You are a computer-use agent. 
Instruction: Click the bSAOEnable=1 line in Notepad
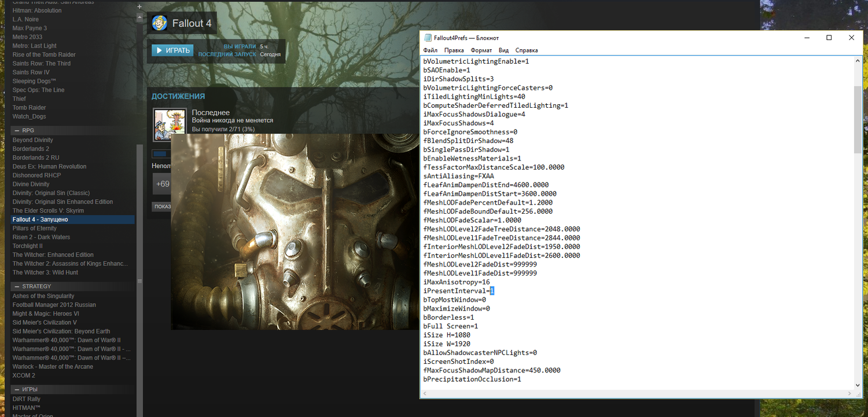447,70
